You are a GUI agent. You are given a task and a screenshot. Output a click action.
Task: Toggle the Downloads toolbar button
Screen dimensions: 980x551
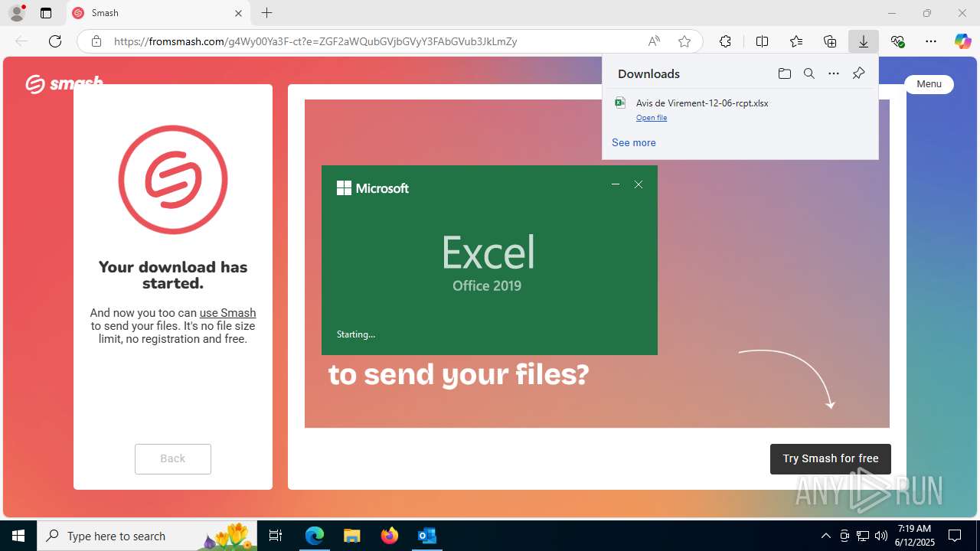tap(864, 41)
